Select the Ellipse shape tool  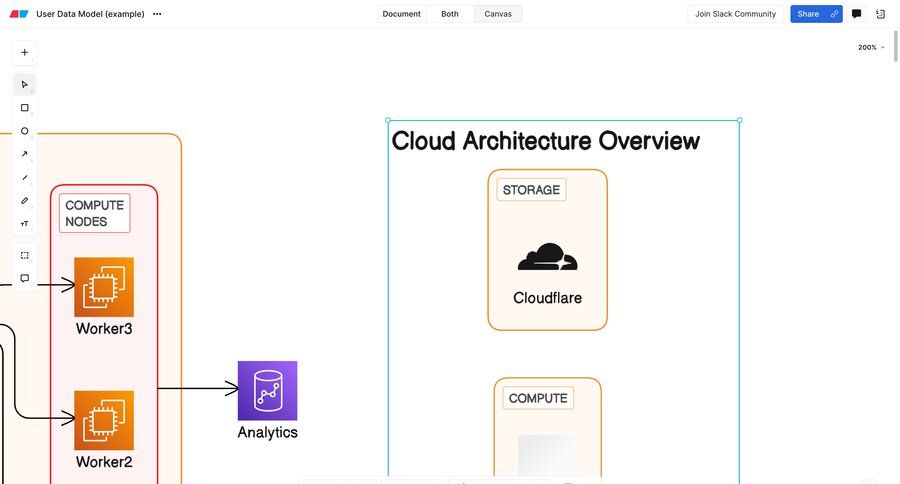pyautogui.click(x=25, y=131)
